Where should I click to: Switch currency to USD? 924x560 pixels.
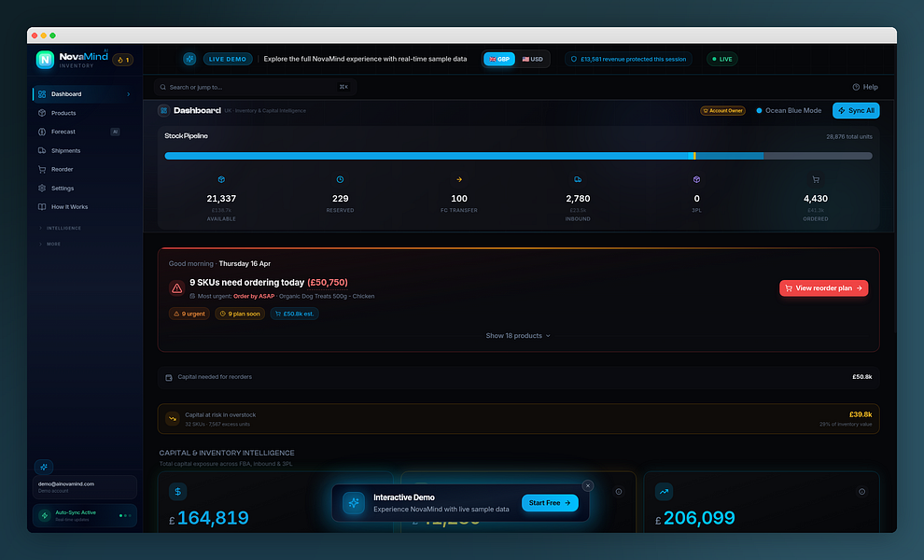point(532,59)
